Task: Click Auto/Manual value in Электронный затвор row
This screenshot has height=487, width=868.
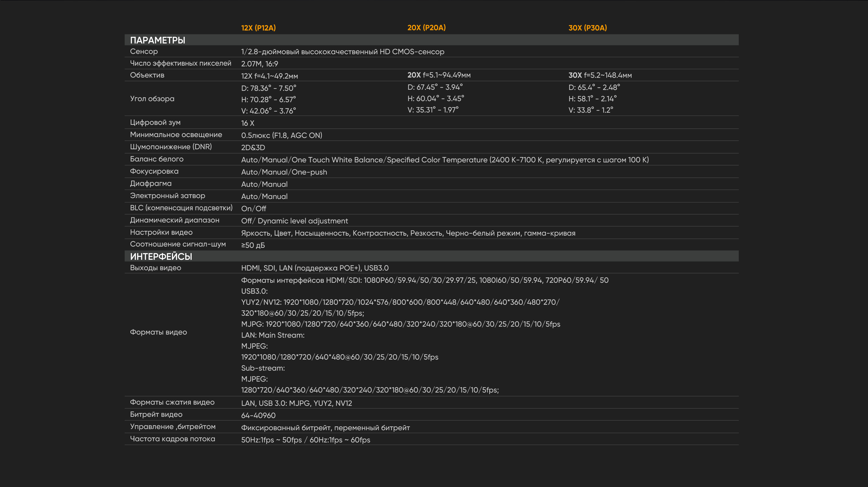Action: 265,196
